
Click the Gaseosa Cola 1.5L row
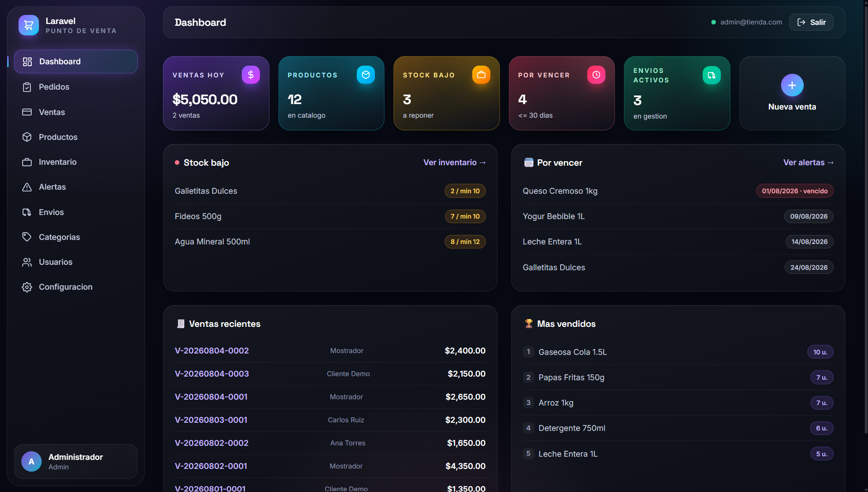[678, 352]
